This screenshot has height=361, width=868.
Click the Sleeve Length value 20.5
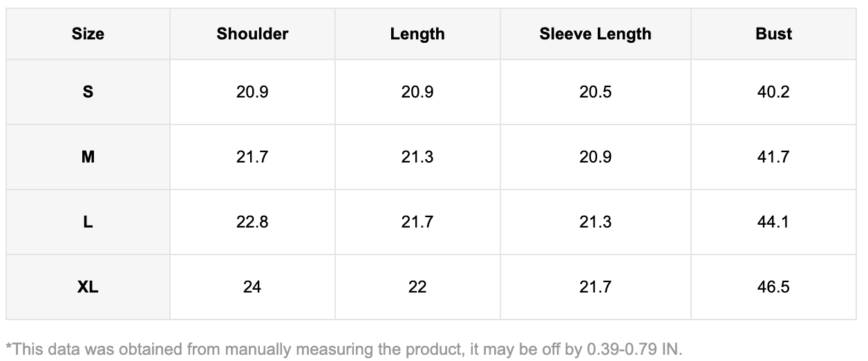[595, 92]
